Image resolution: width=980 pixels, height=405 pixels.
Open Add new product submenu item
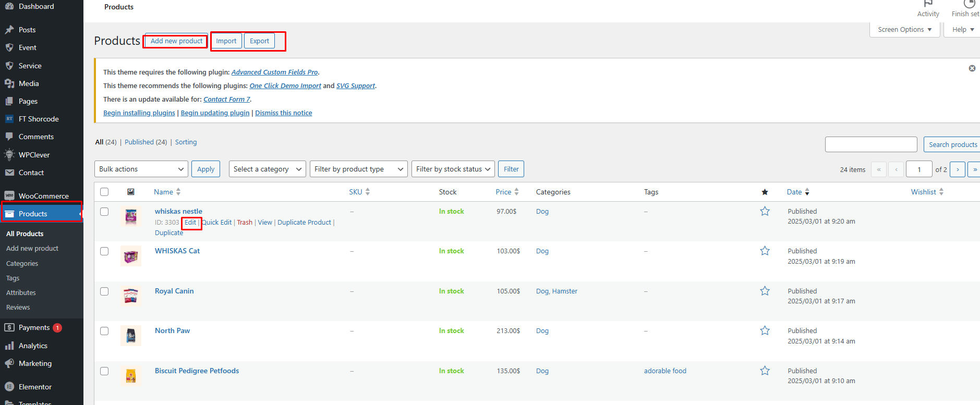pyautogui.click(x=32, y=248)
